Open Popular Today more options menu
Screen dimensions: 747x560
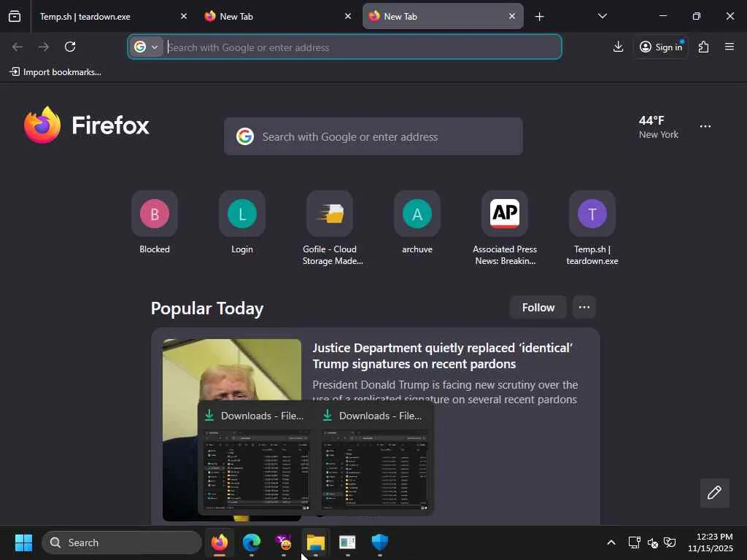coord(584,308)
